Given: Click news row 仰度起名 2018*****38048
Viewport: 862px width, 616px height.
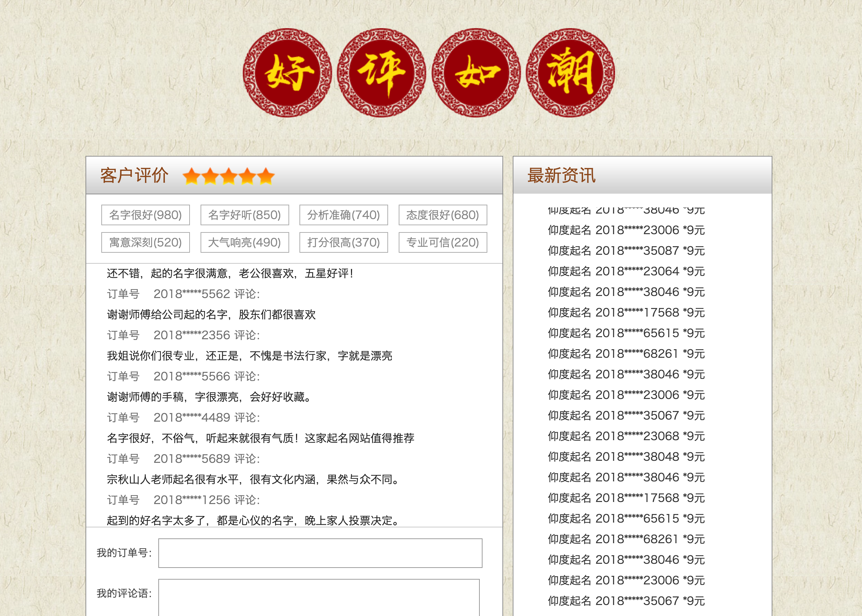Looking at the screenshot, I should click(x=626, y=457).
